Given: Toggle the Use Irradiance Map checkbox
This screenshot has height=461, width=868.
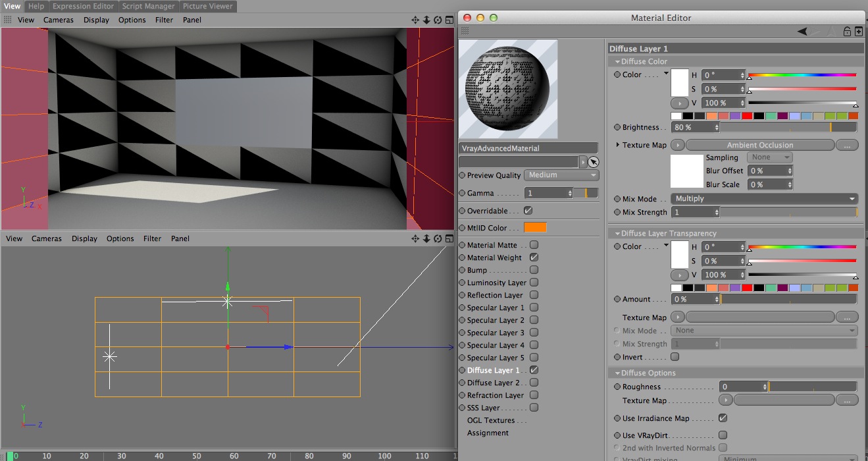Looking at the screenshot, I should [723, 418].
